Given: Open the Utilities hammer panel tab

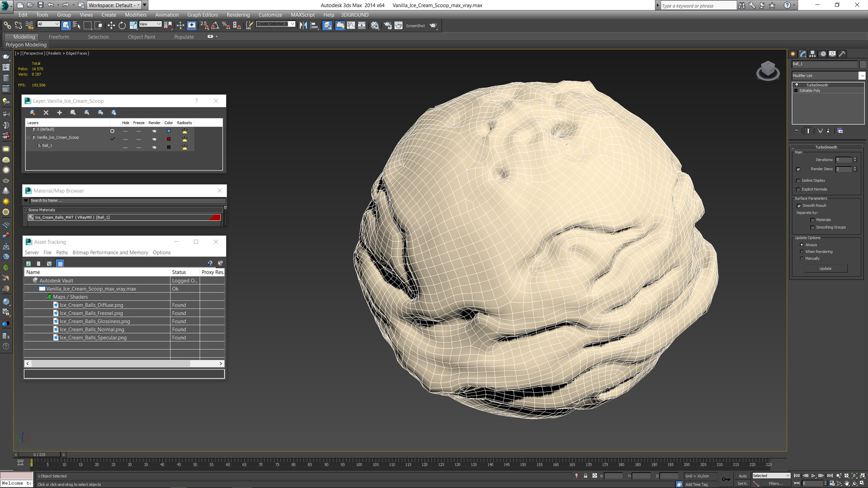Looking at the screenshot, I should point(842,54).
